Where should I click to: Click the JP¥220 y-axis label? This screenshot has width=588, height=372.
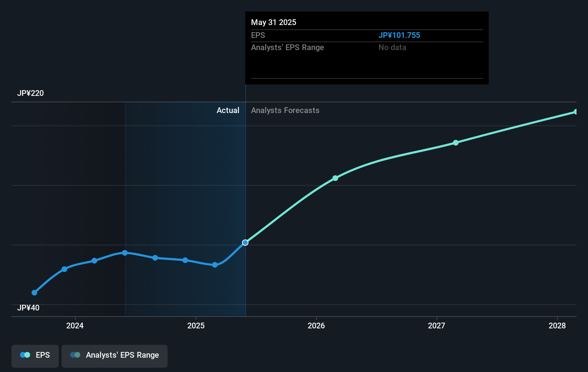pos(30,93)
